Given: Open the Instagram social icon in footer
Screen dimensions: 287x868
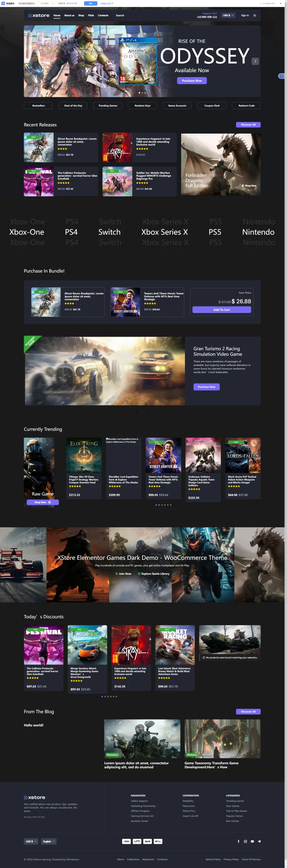Looking at the screenshot, I should pyautogui.click(x=245, y=841).
